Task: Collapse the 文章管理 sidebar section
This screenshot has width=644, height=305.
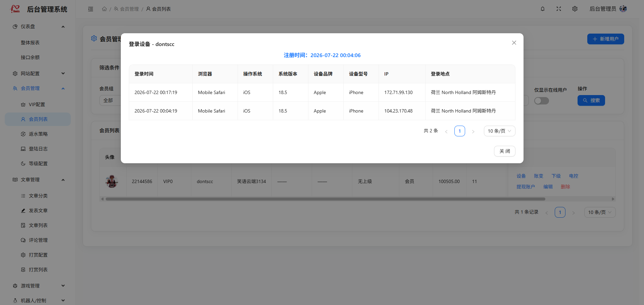Action: tap(38, 180)
